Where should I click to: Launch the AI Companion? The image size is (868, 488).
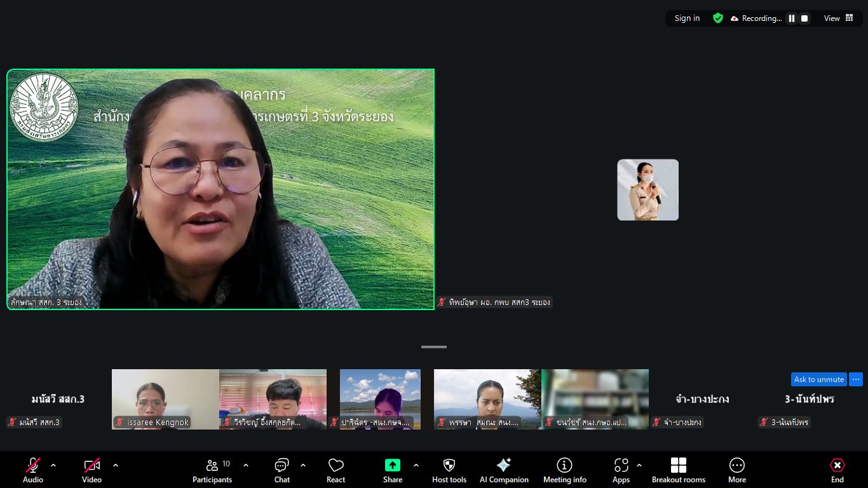coord(504,470)
